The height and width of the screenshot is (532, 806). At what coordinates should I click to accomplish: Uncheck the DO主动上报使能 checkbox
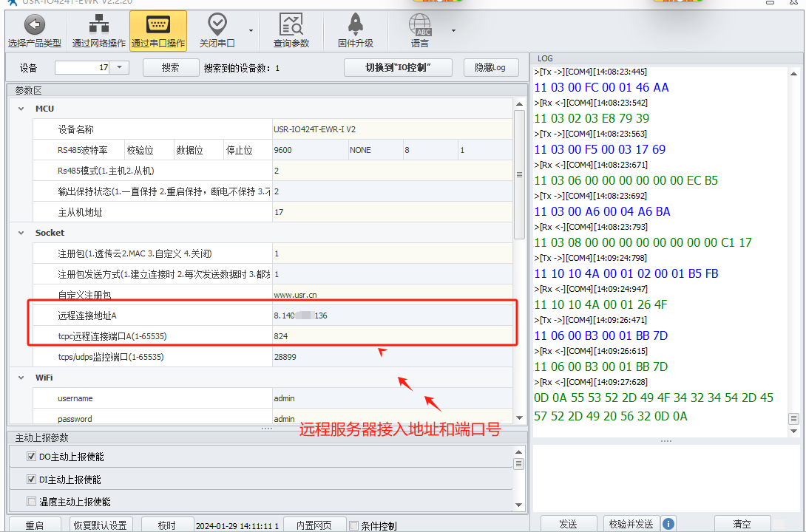32,457
